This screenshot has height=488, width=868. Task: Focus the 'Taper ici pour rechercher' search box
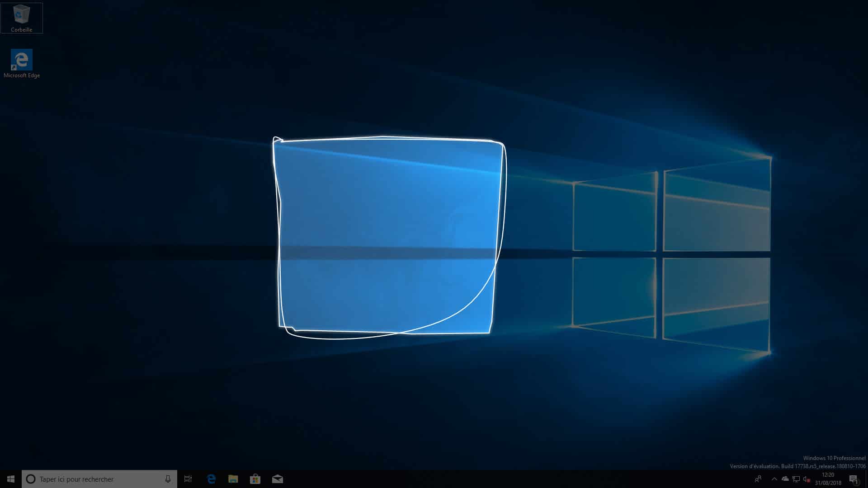[x=99, y=479]
